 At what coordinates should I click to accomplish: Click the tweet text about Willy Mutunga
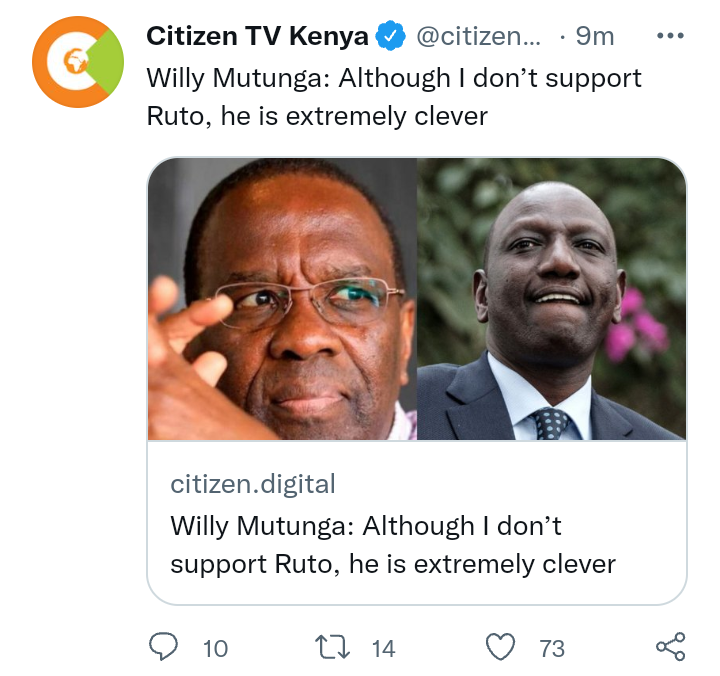point(394,97)
